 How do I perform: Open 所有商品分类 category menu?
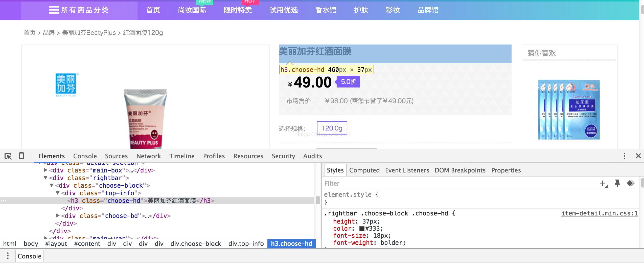pos(79,10)
